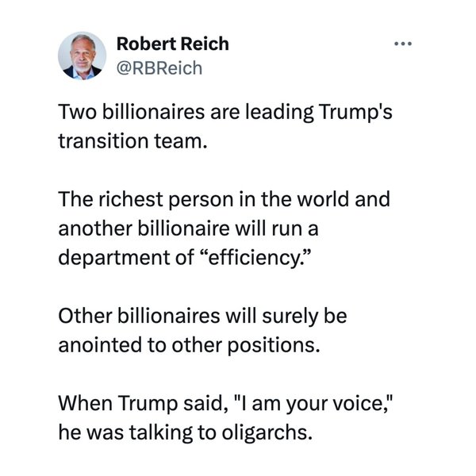Click the word "Trump's" in the first line
476x476 pixels.
point(355,113)
